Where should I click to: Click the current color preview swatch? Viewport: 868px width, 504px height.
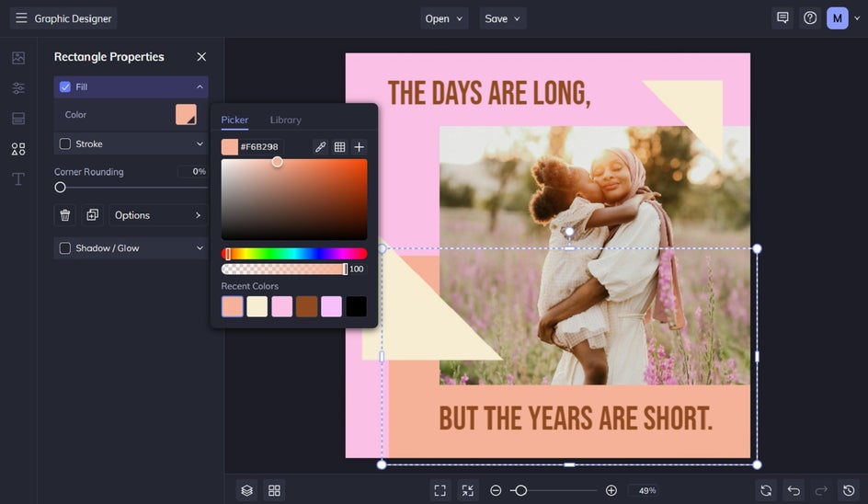[x=230, y=147]
